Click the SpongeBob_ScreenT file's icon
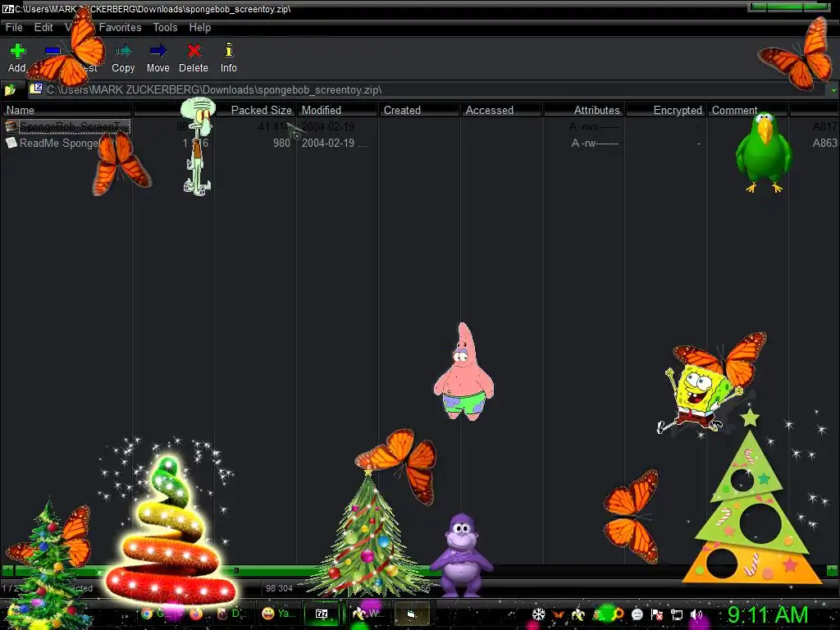This screenshot has width=840, height=630. (x=11, y=126)
